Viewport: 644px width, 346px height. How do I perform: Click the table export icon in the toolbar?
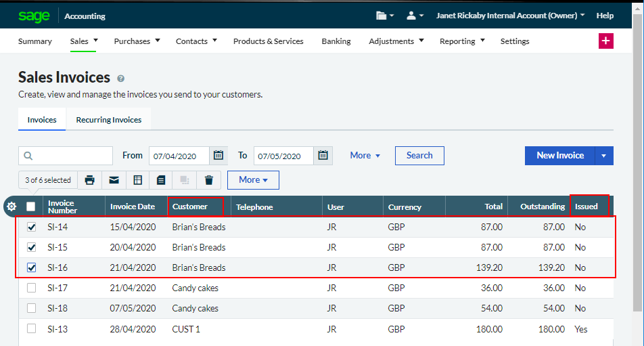[x=137, y=180]
